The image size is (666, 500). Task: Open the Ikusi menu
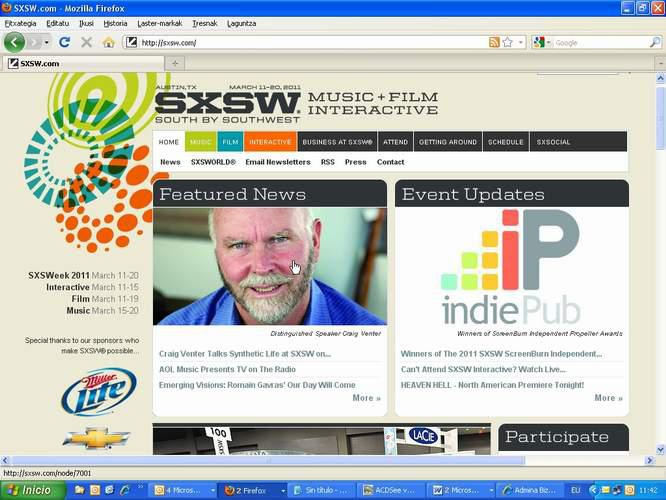coord(86,23)
